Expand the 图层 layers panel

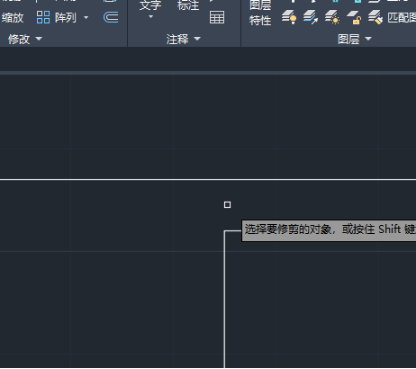(x=354, y=39)
